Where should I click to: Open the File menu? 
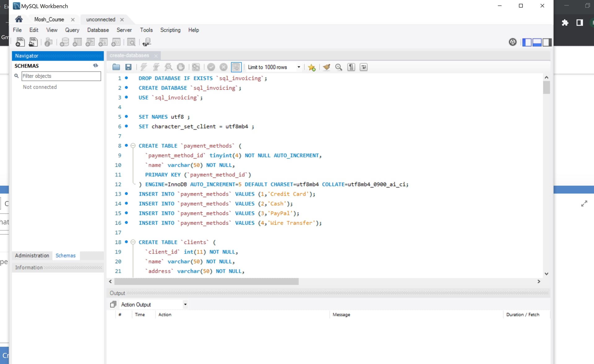pyautogui.click(x=17, y=30)
